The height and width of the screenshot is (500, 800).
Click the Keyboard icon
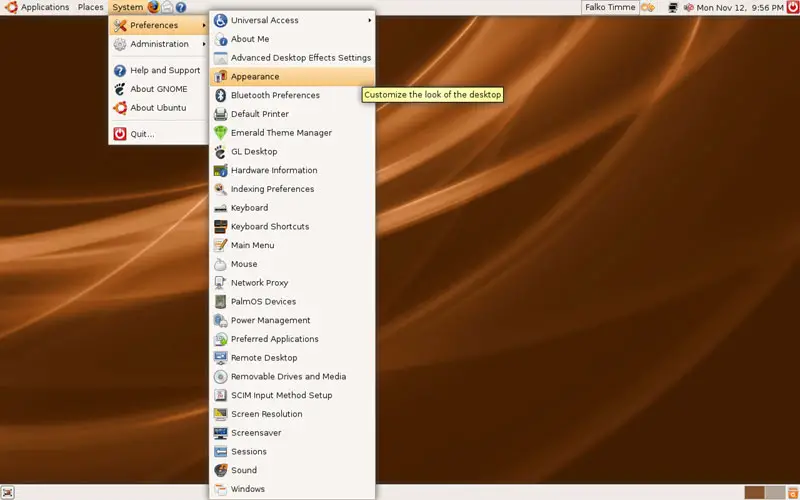(x=220, y=208)
